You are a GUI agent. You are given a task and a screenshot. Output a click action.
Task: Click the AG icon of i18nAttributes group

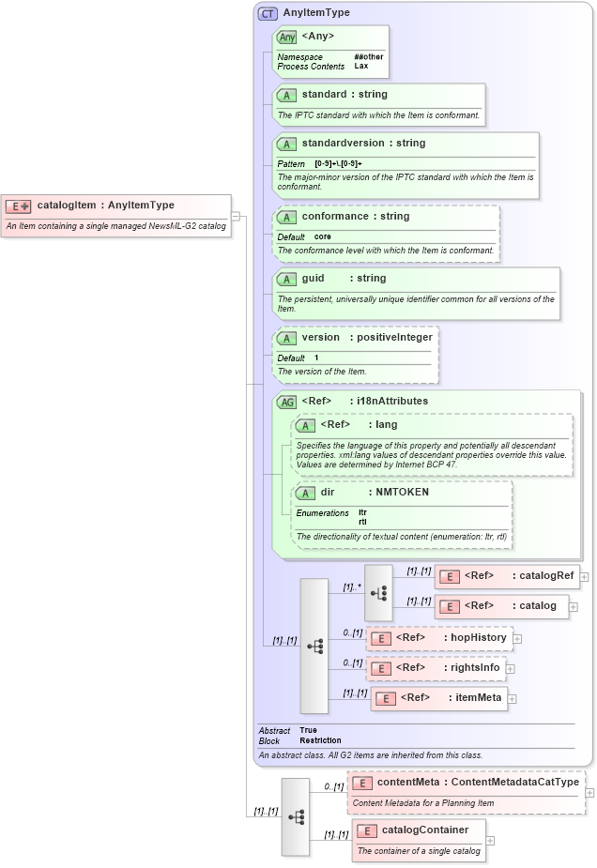point(287,402)
